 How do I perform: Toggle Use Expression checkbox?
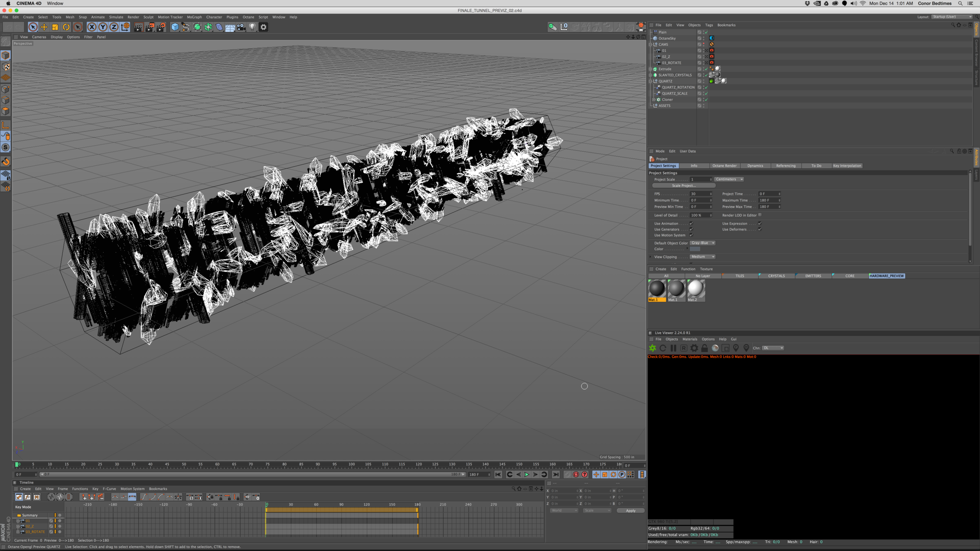pos(760,223)
